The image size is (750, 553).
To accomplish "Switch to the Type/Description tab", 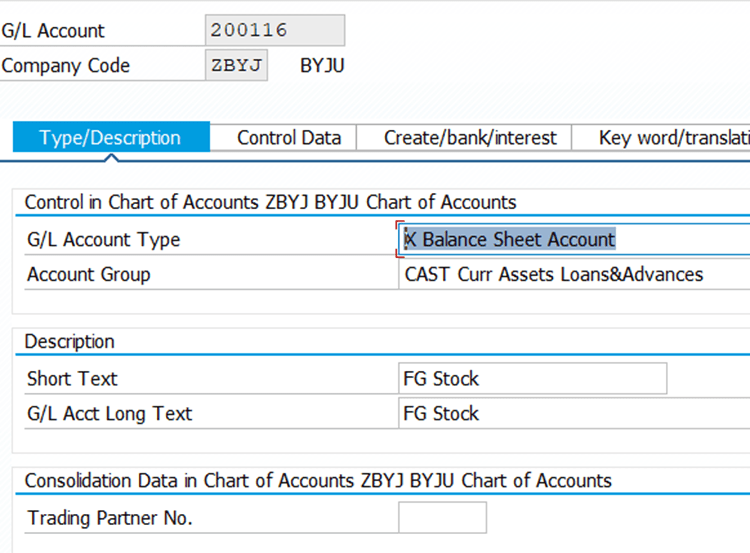I will coord(110,138).
